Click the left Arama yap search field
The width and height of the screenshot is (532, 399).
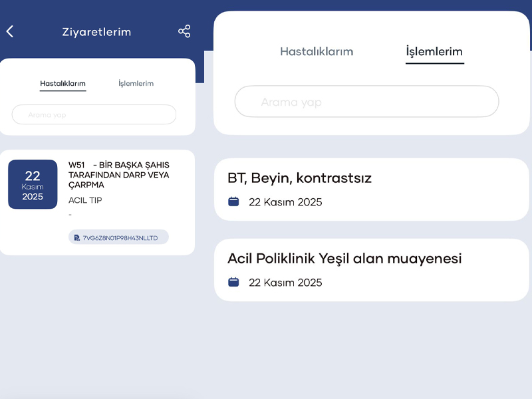tap(93, 114)
